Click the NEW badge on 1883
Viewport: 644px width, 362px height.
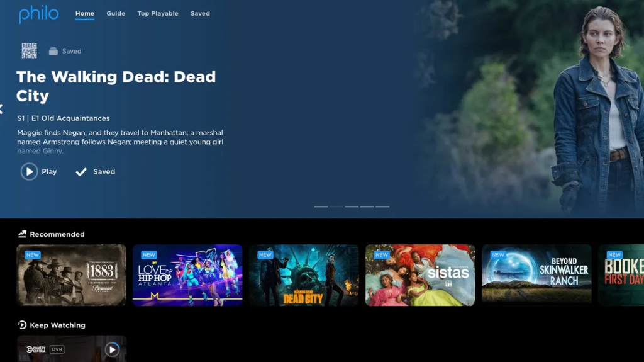coord(33,254)
